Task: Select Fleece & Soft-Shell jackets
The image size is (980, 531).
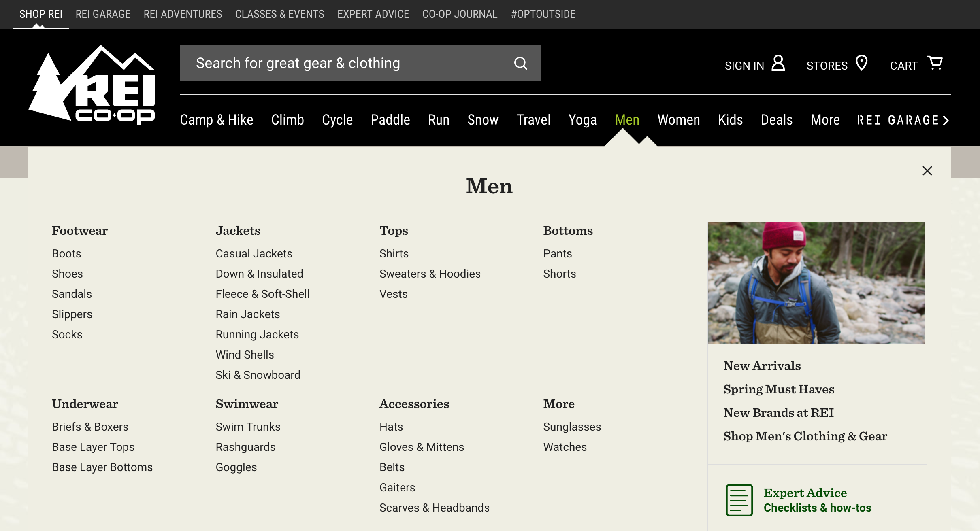Action: pos(262,294)
